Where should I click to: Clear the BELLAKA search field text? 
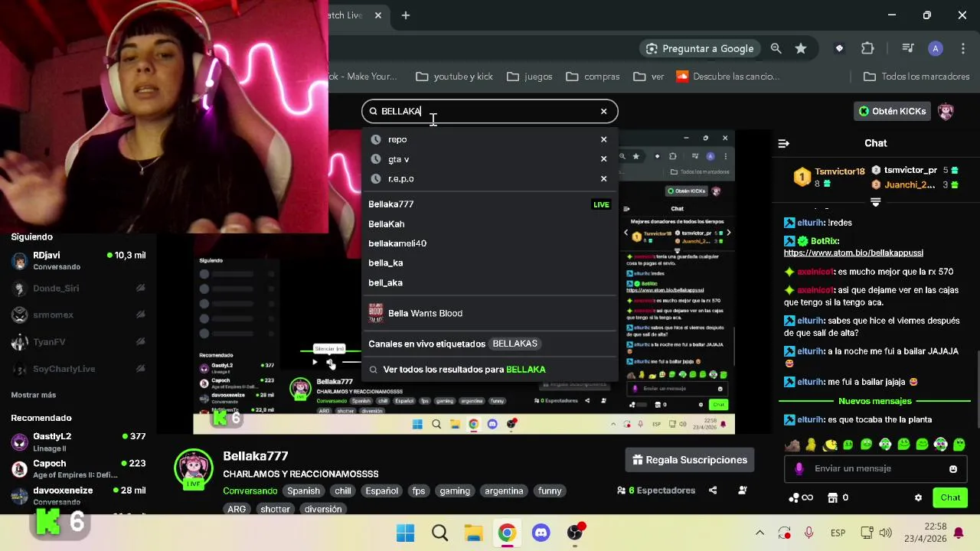[603, 111]
